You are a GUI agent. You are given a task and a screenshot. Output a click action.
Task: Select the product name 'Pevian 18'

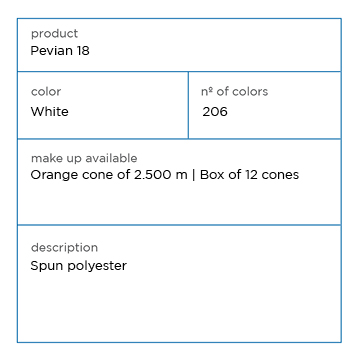[x=60, y=51]
